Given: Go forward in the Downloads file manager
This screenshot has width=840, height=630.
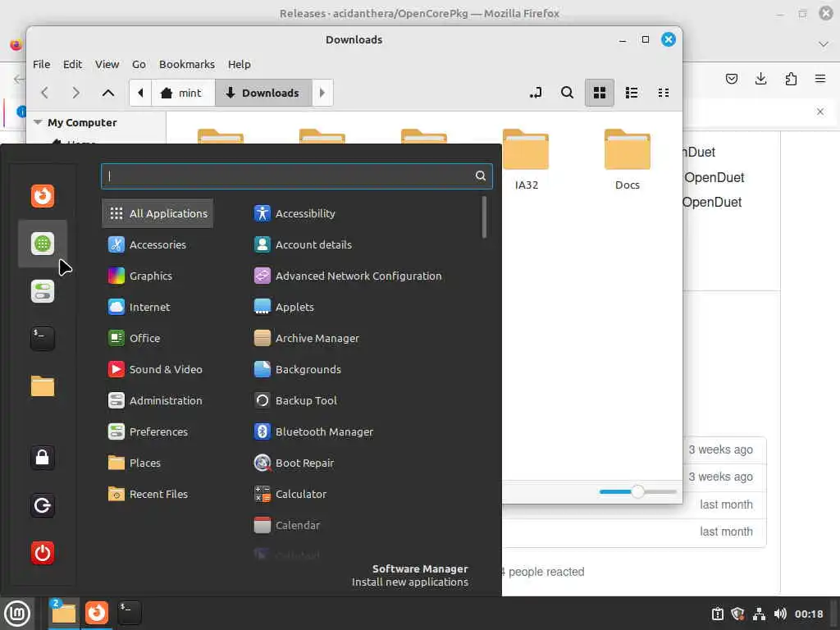Looking at the screenshot, I should (76, 93).
